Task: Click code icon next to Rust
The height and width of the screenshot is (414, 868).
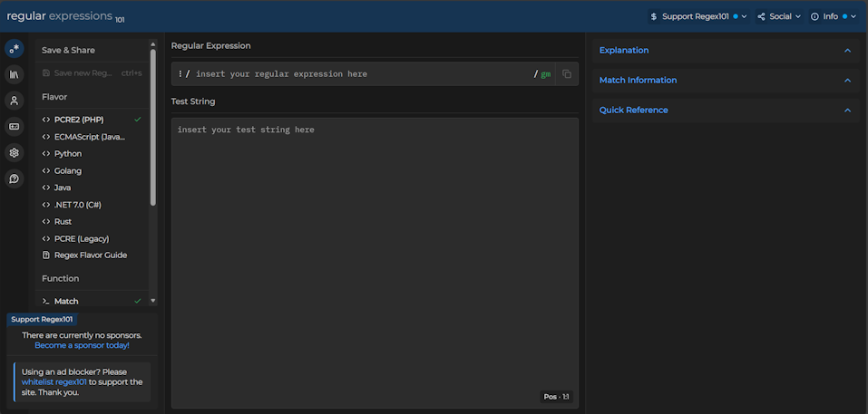Action: point(46,222)
